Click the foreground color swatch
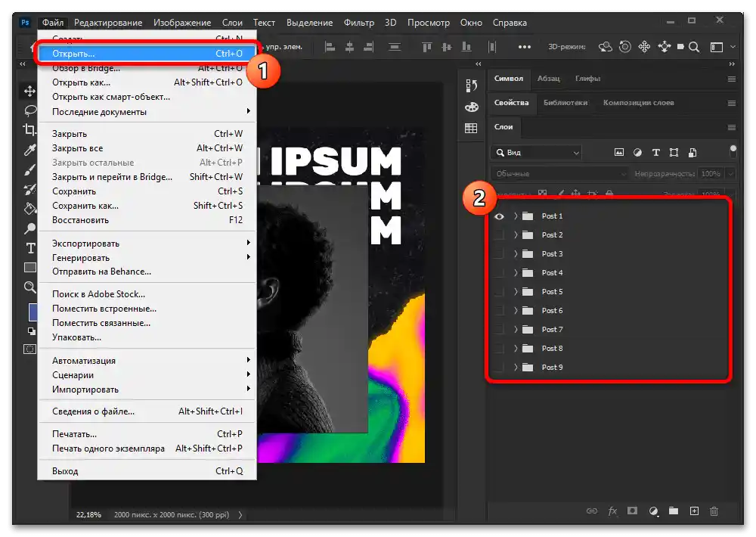This screenshot has height=537, width=756. [33, 312]
